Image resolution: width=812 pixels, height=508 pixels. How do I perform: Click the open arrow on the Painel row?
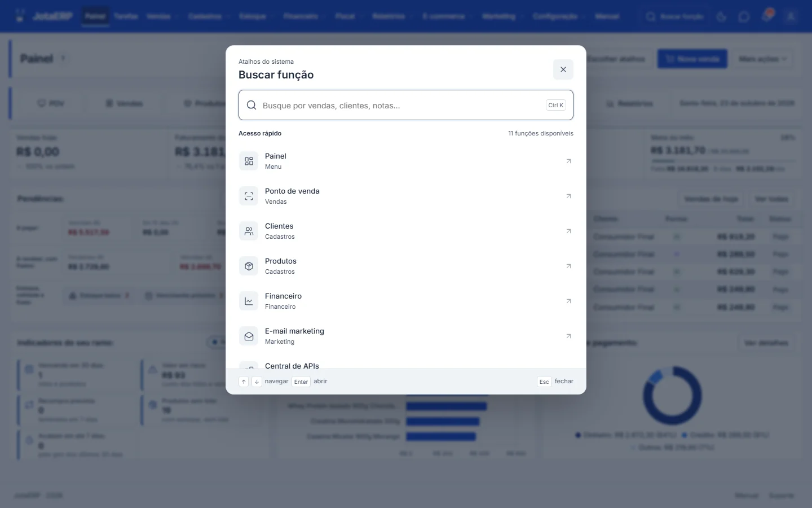(x=568, y=161)
